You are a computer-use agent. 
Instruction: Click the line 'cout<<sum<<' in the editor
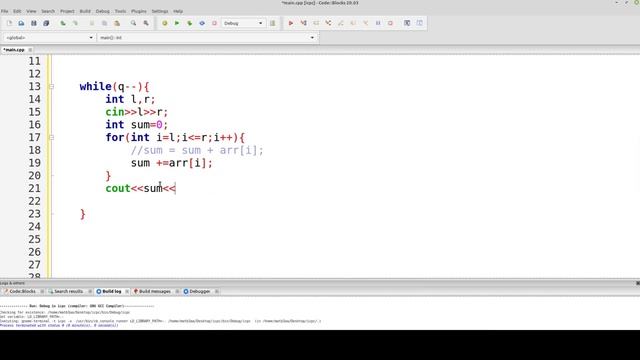(140, 189)
